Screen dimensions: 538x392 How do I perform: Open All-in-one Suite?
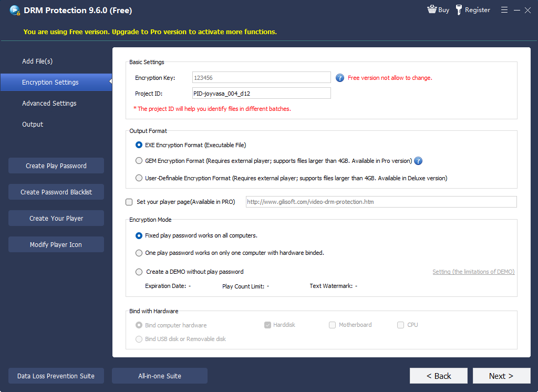(160, 376)
